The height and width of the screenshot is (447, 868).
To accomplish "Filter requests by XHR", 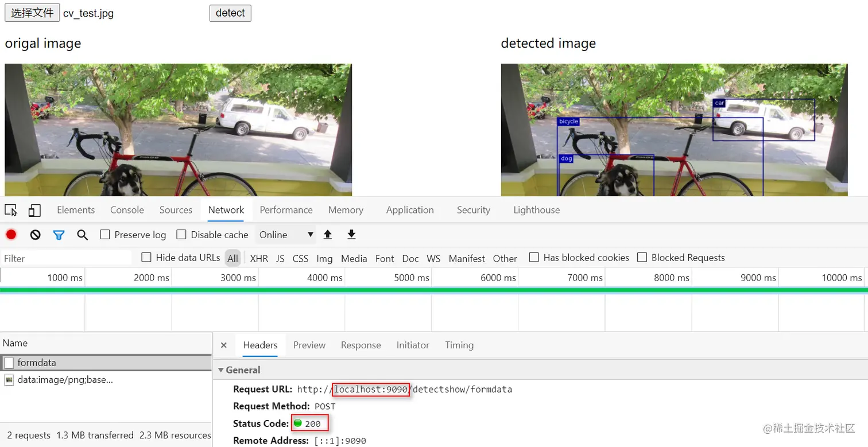I will coord(259,259).
